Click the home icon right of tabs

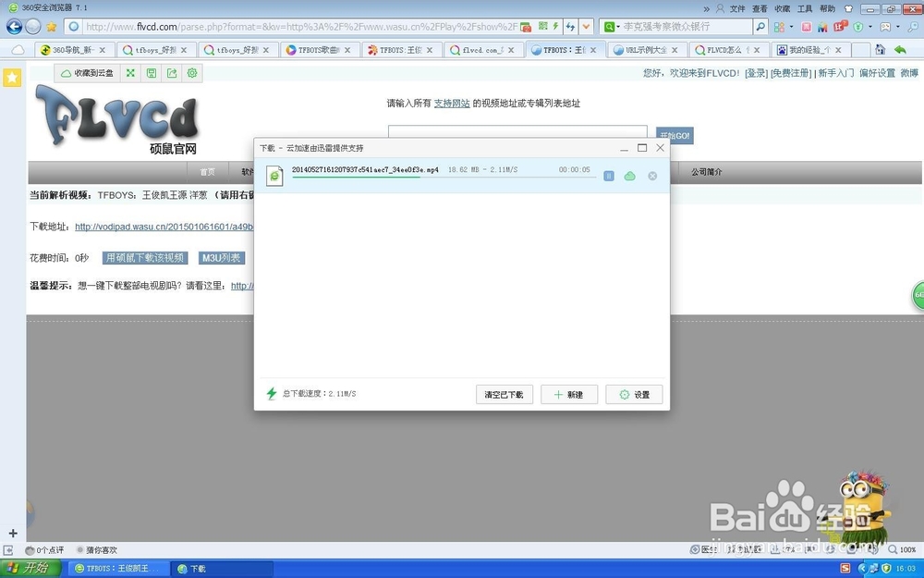click(x=880, y=50)
